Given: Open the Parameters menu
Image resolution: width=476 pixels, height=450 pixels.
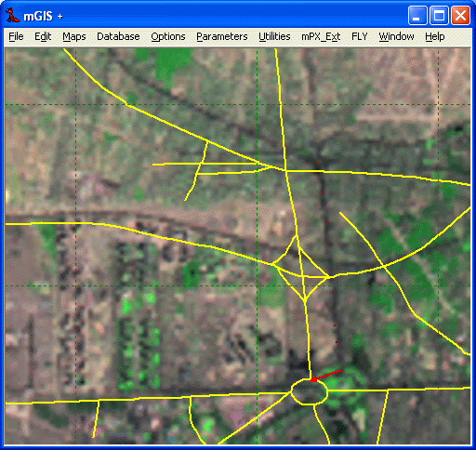Looking at the screenshot, I should pos(222,36).
